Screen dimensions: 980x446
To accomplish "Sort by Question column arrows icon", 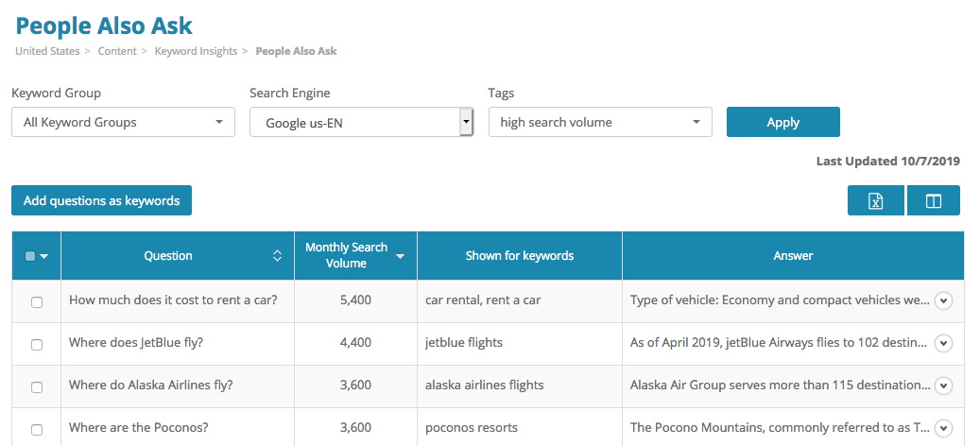I will [x=277, y=256].
